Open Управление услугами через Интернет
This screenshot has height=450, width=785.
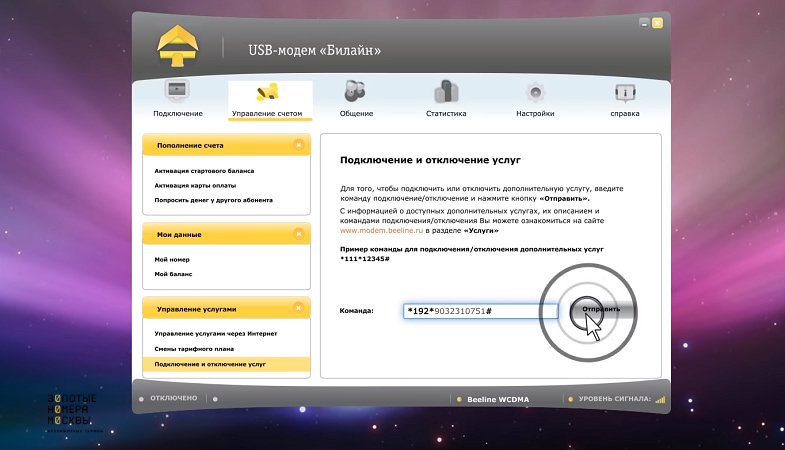point(216,334)
